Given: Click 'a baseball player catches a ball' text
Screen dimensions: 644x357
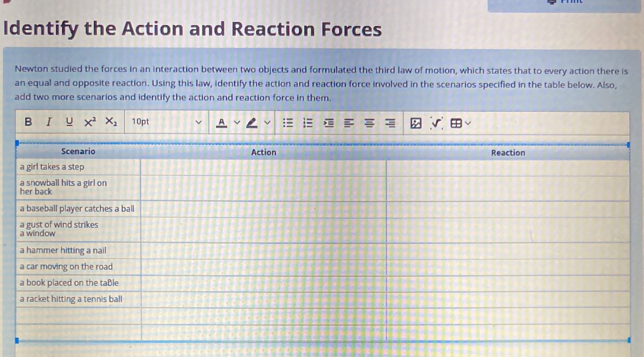Looking at the screenshot, I should pyautogui.click(x=77, y=209).
